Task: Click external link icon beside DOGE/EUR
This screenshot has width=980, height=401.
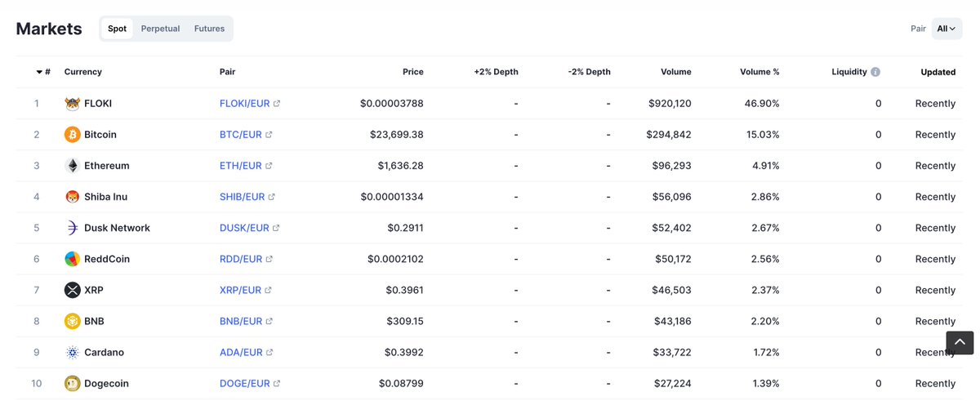Action: (x=277, y=383)
